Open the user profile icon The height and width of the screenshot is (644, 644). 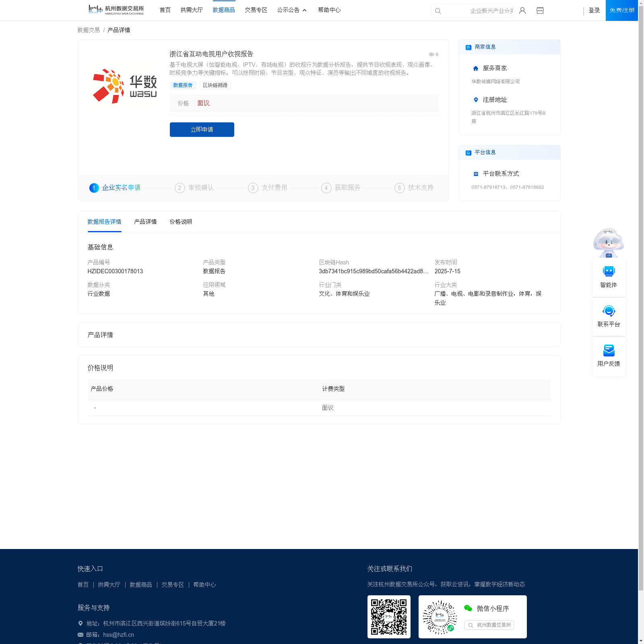(522, 10)
